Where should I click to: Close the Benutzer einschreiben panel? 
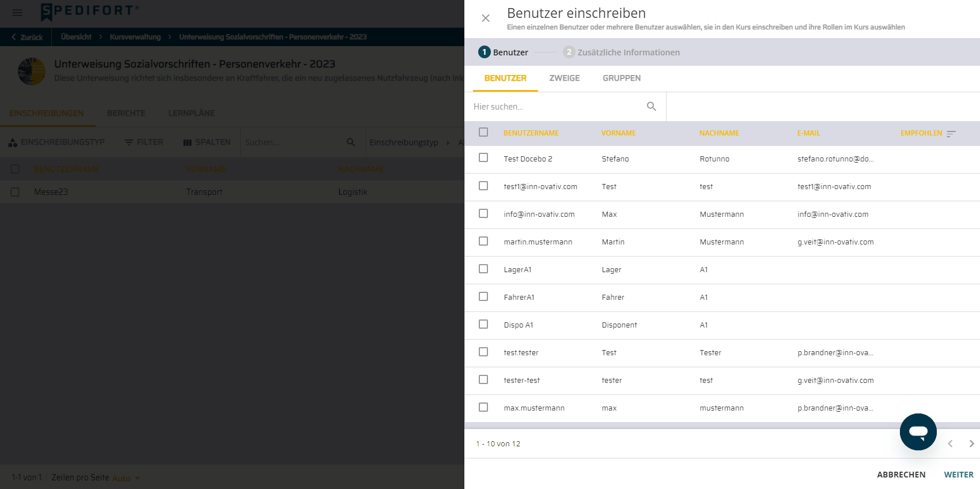click(x=486, y=18)
